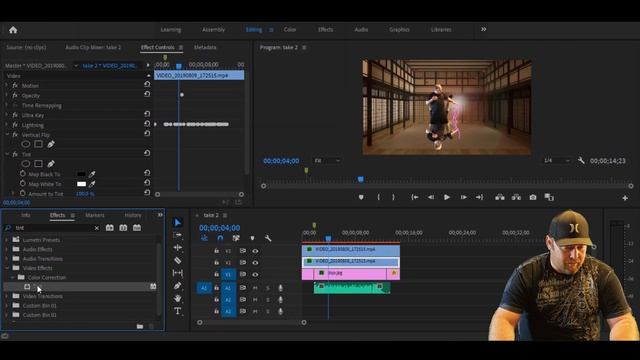Toggle track lock on audio track A2
Screen dimensions: 640x360
click(x=217, y=300)
